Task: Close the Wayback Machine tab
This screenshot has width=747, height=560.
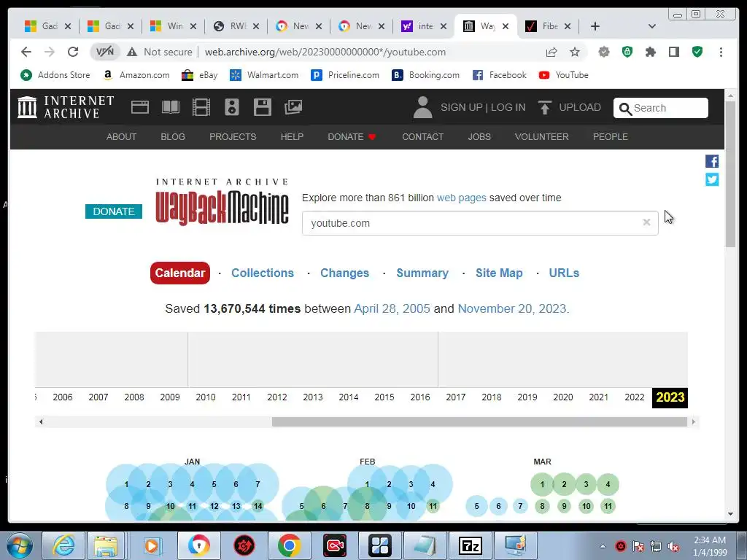Action: [x=506, y=26]
